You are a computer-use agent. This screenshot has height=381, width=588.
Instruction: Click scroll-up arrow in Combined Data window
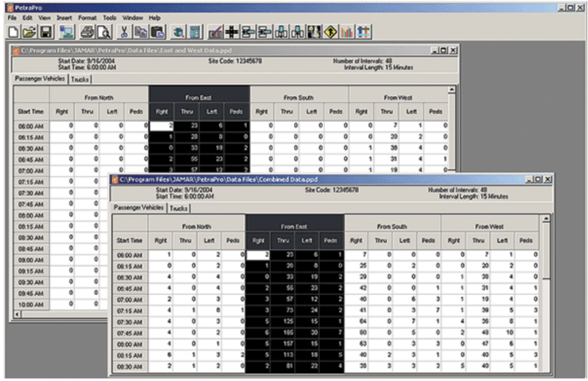point(547,219)
